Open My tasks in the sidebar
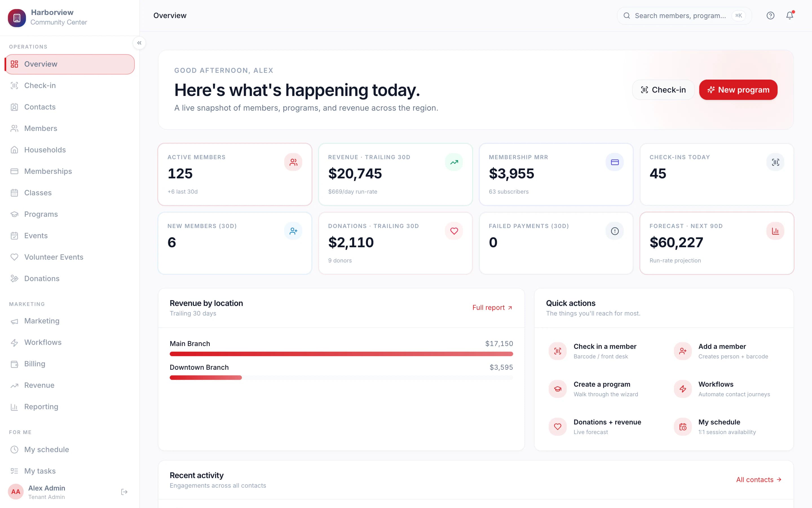The image size is (812, 508). tap(70, 471)
